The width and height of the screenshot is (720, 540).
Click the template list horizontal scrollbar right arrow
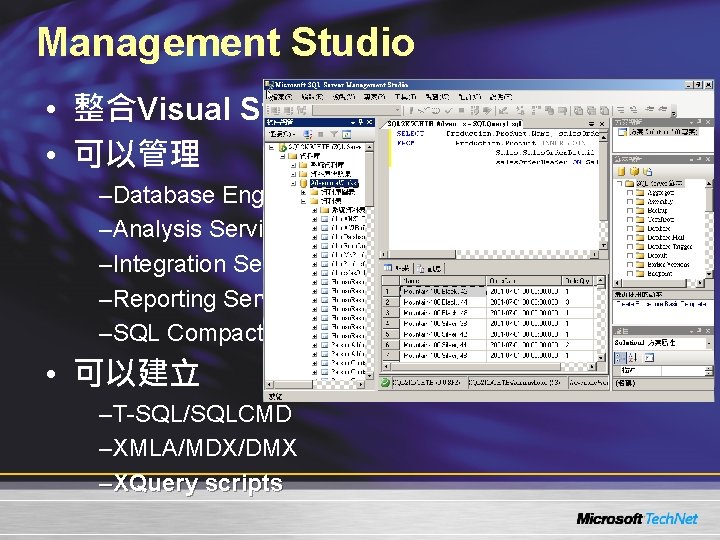(x=700, y=283)
